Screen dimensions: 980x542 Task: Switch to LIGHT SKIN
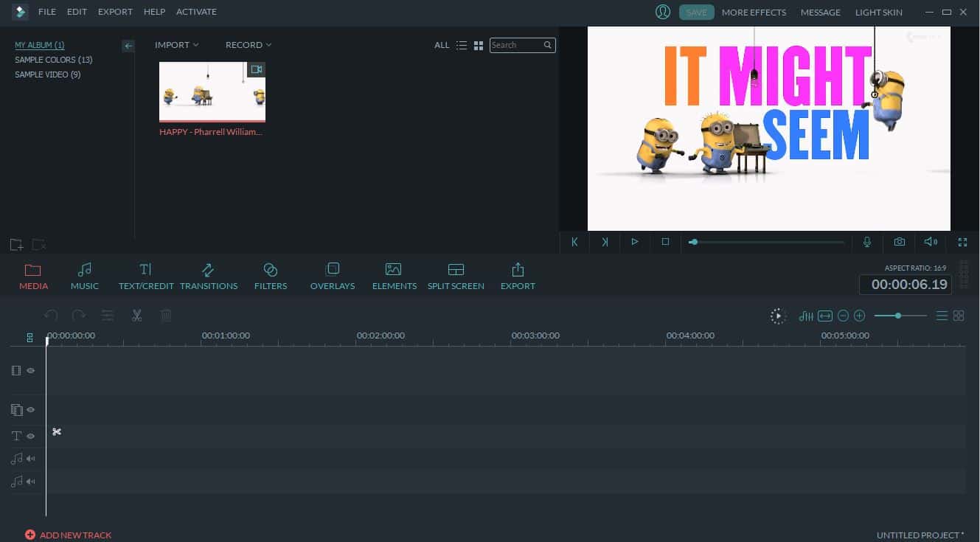click(878, 12)
